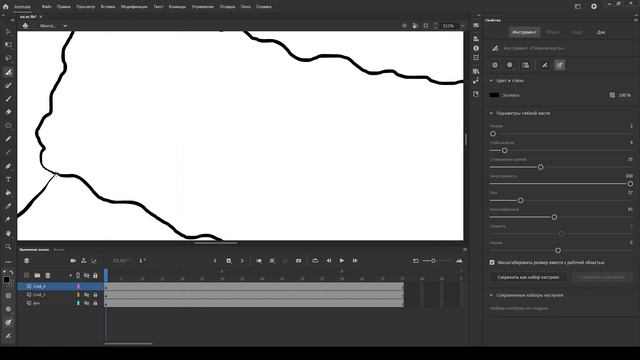
Task: Select the Paint Bucket tool
Action: coord(8,193)
